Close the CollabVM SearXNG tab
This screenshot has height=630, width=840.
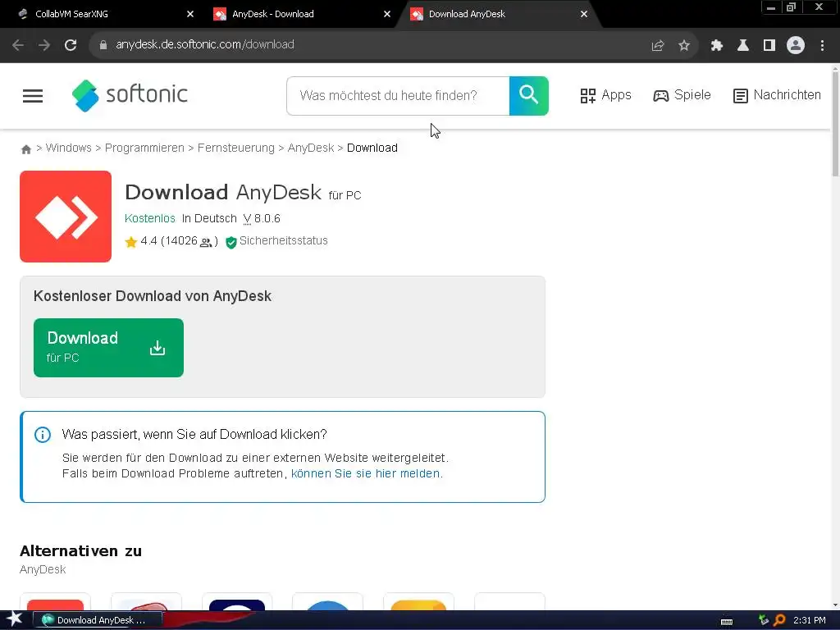[x=190, y=14]
